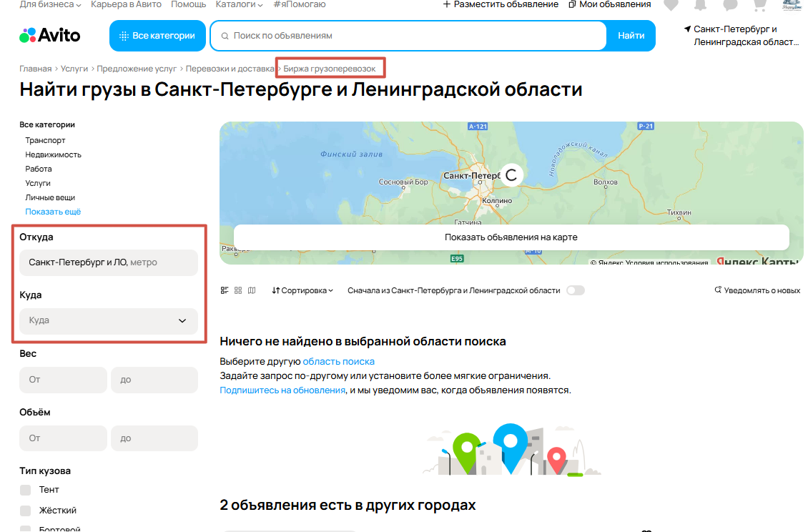This screenshot has height=532, width=808.
Task: Expand the Куда destination dropdown
Action: pos(109,320)
